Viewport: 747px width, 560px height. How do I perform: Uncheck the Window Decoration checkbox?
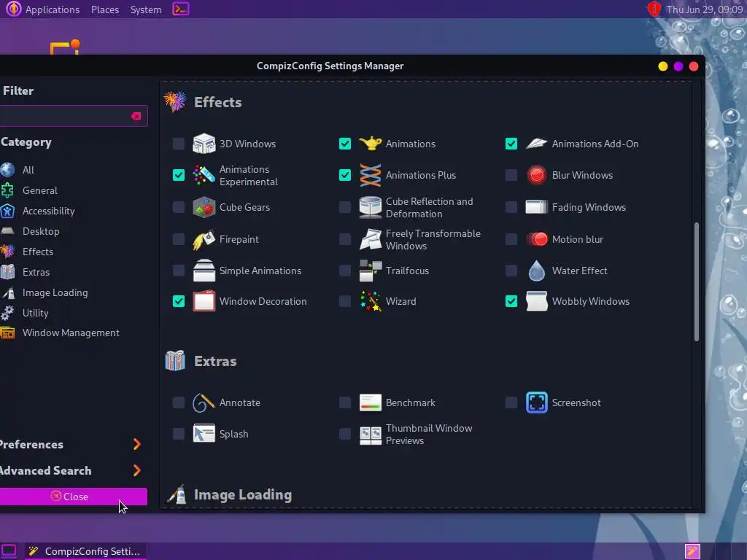(x=179, y=301)
